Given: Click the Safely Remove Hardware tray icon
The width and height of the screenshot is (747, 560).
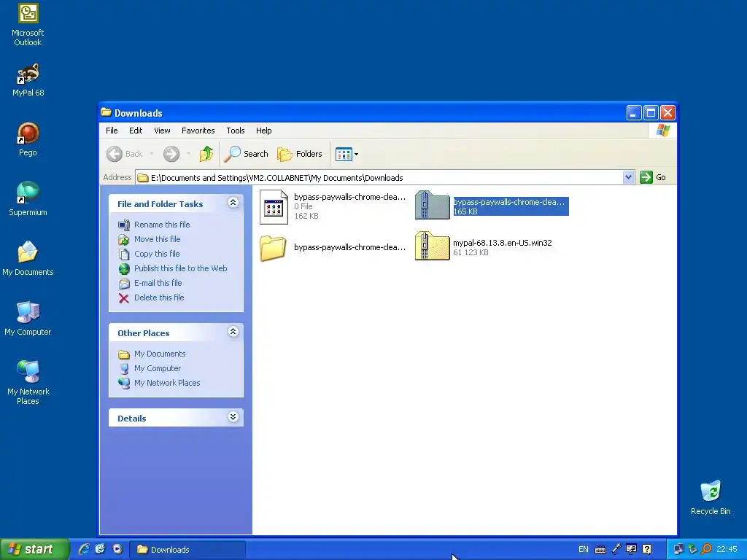Looking at the screenshot, I should pos(693,549).
